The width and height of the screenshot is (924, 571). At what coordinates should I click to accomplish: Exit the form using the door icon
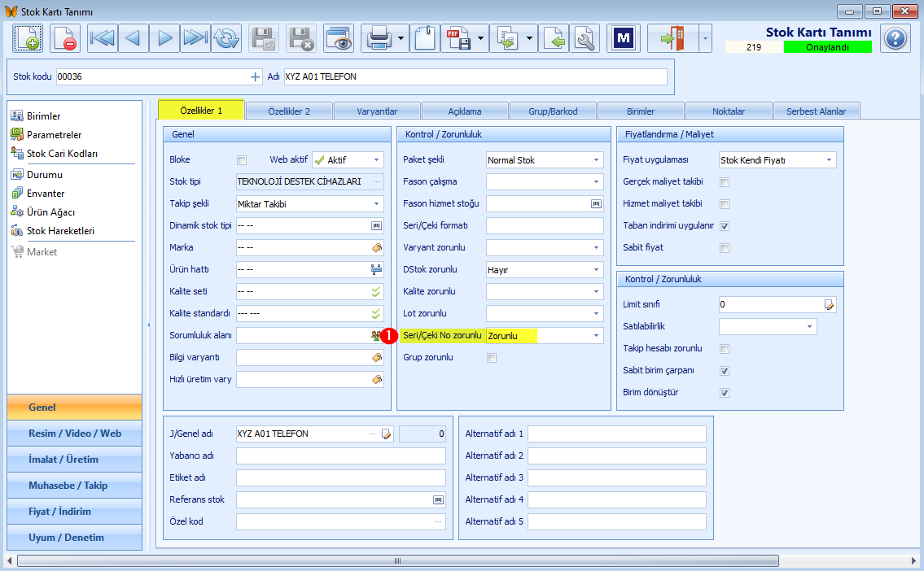[x=672, y=39]
